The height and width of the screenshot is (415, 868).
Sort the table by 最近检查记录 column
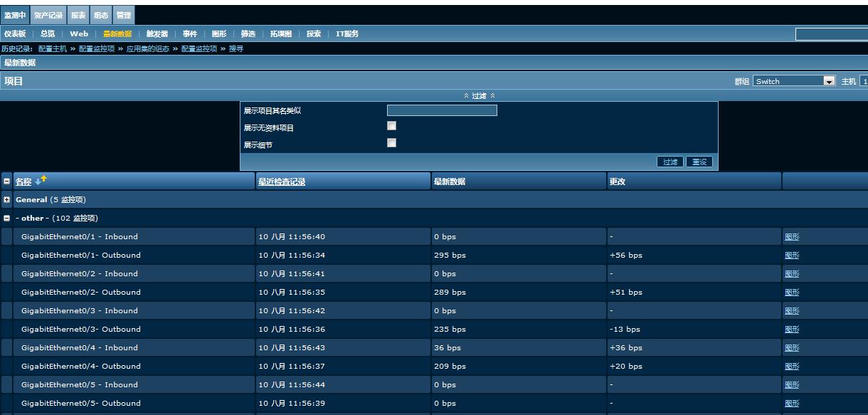pyautogui.click(x=282, y=182)
